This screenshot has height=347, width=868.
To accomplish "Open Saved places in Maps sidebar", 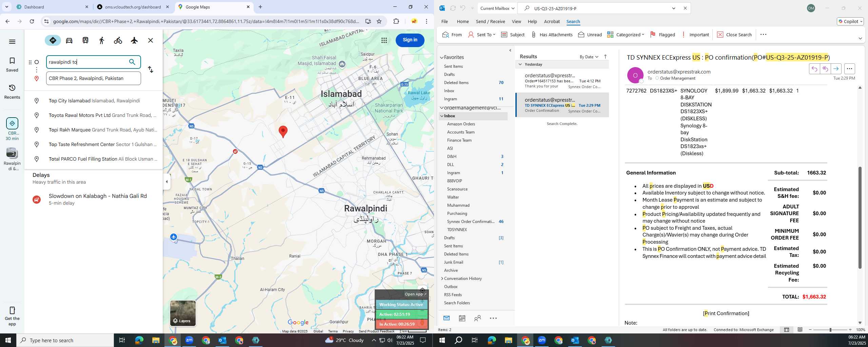I will 12,64.
